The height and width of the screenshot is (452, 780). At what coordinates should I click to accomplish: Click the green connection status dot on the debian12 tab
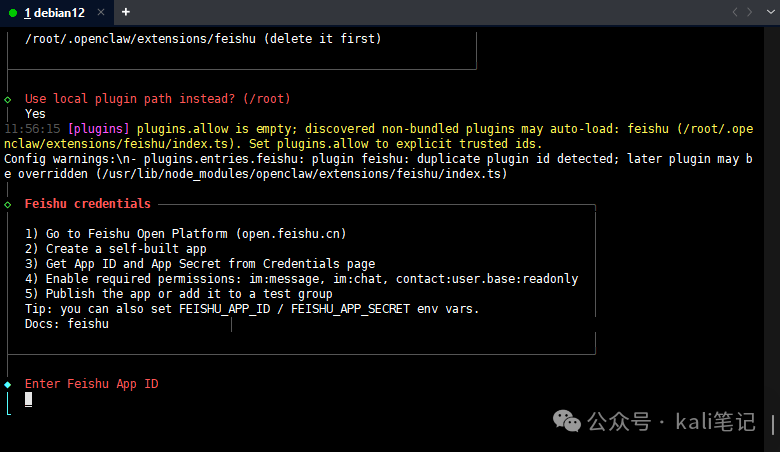pos(12,12)
